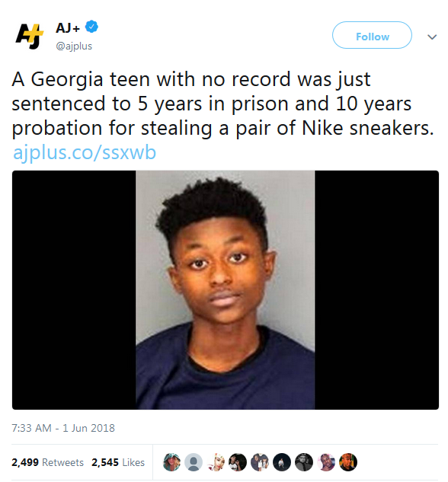This screenshot has height=482, width=448.
Task: Follow the AJ+ account
Action: (x=372, y=35)
